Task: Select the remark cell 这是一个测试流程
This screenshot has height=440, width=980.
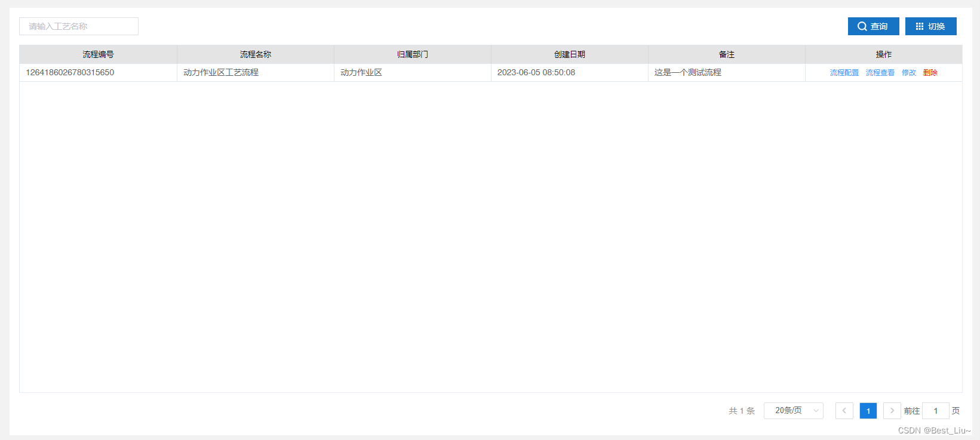Action: pos(727,72)
